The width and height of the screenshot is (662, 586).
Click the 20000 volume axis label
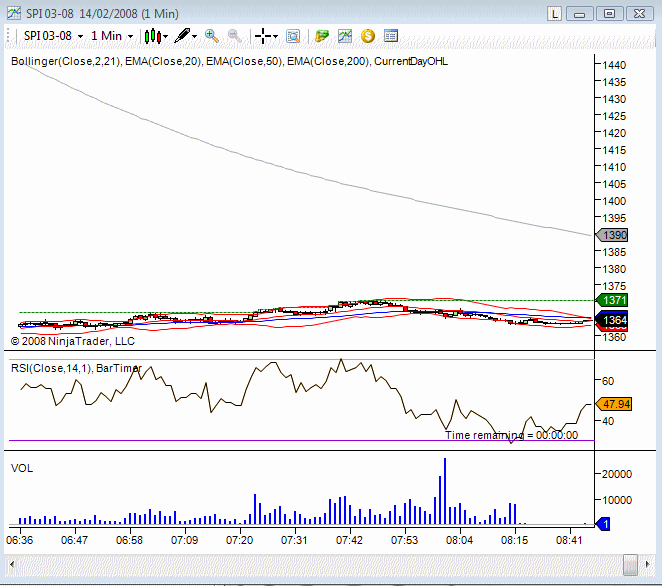[617, 474]
